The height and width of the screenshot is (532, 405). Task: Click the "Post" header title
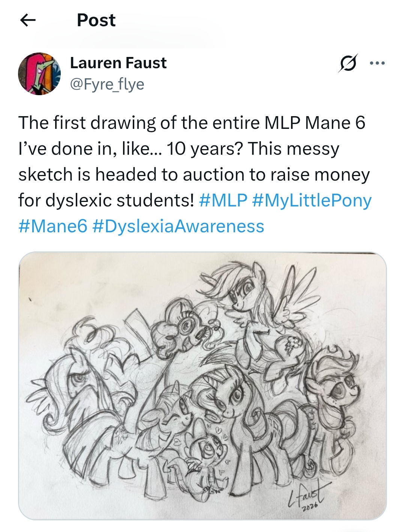pos(96,20)
